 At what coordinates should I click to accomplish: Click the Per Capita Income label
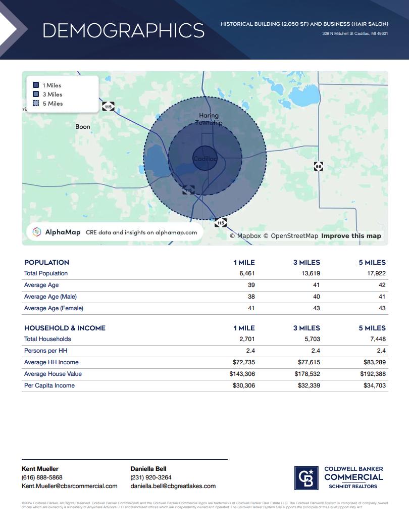(x=49, y=385)
